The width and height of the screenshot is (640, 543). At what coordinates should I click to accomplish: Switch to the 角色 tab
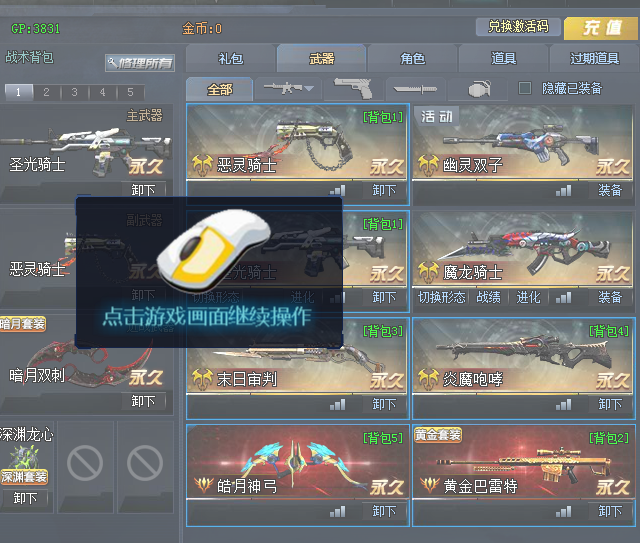pyautogui.click(x=412, y=58)
